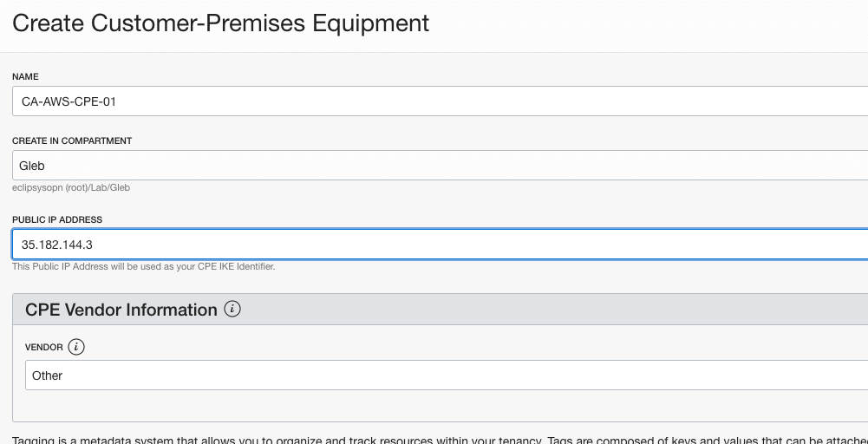Image resolution: width=868 pixels, height=444 pixels.
Task: Click into the Name input field
Action: click(x=434, y=101)
